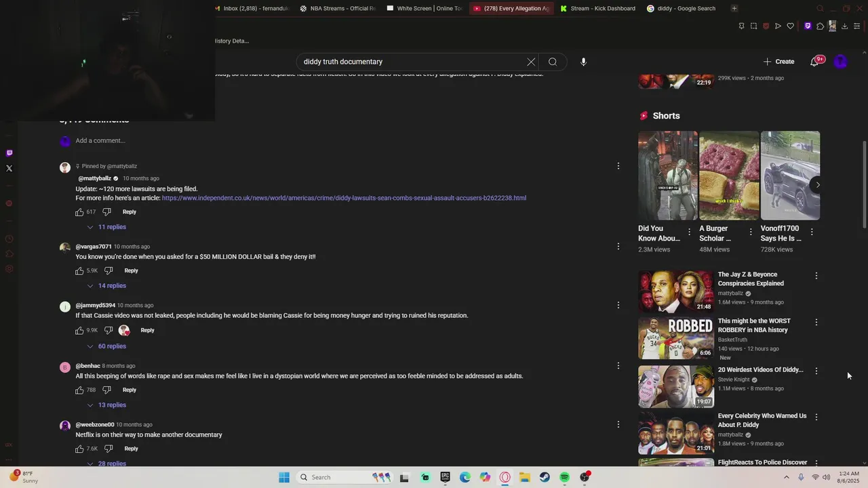
Task: Launch Epic Games from the taskbar
Action: coord(445,477)
